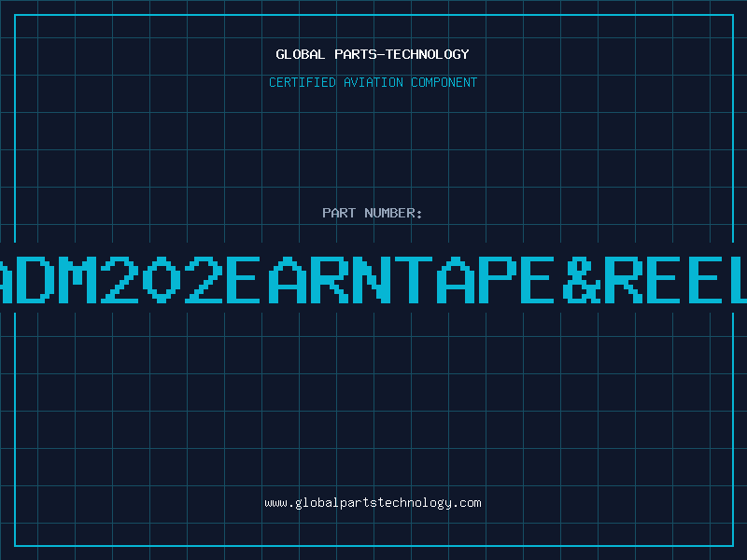Open the www.globalpartstechnology.com link
Viewport: 747px width, 560px height.
[x=373, y=503]
